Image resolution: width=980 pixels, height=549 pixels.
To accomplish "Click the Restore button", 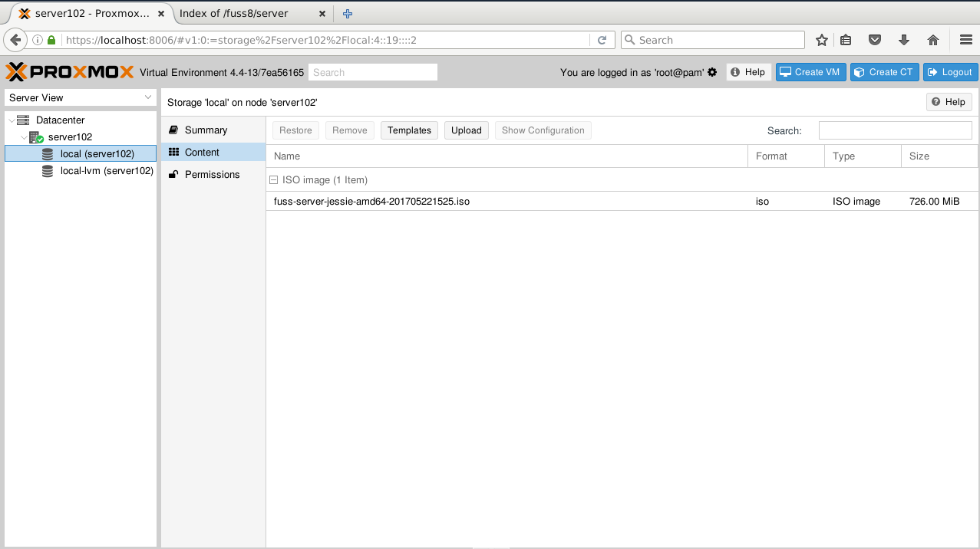I will [295, 130].
